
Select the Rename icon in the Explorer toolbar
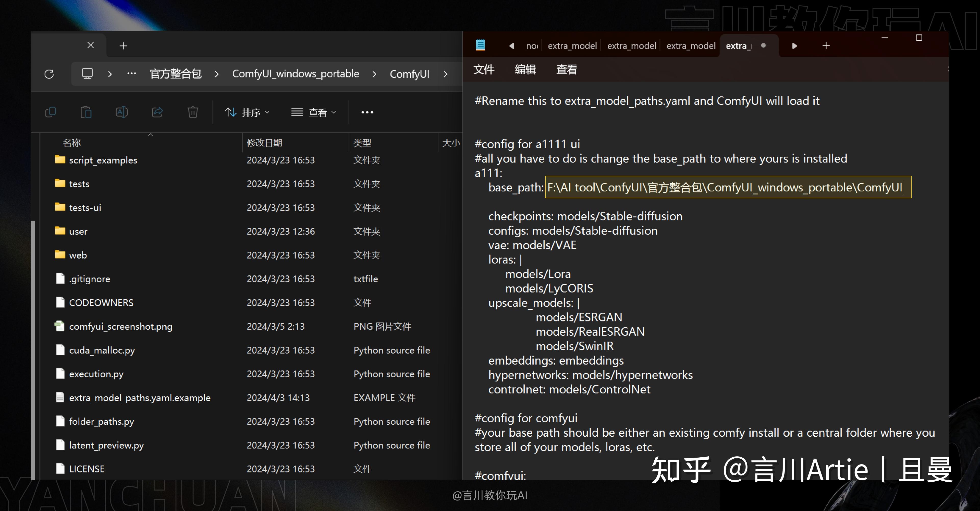click(121, 112)
